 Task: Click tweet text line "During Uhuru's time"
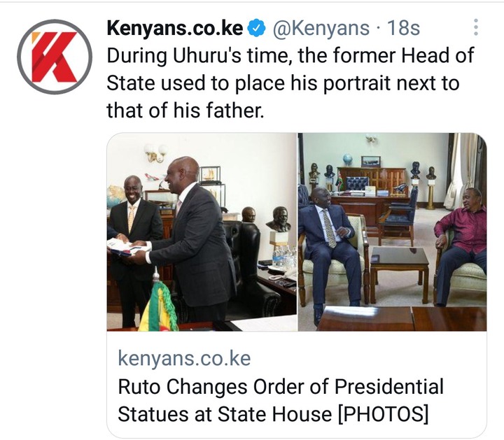click(x=290, y=55)
